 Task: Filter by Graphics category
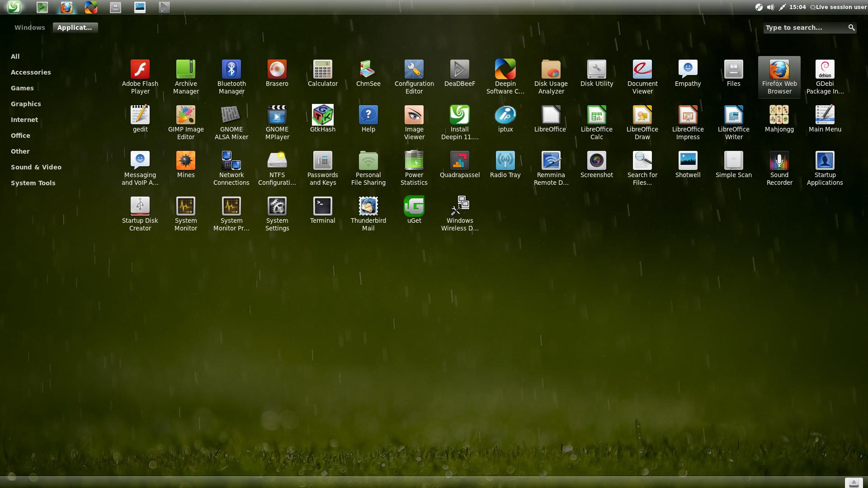coord(26,104)
